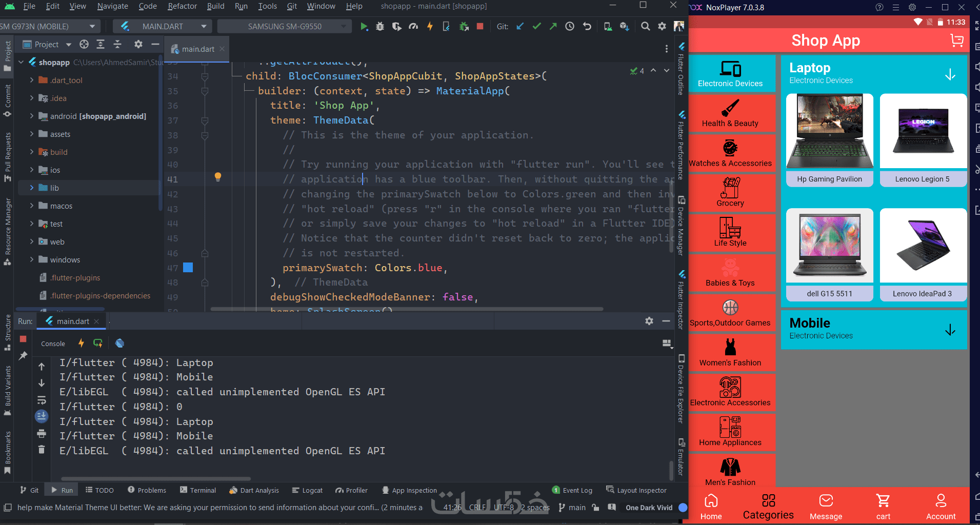
Task: Switch to the main.dart editor tab
Action: point(198,49)
